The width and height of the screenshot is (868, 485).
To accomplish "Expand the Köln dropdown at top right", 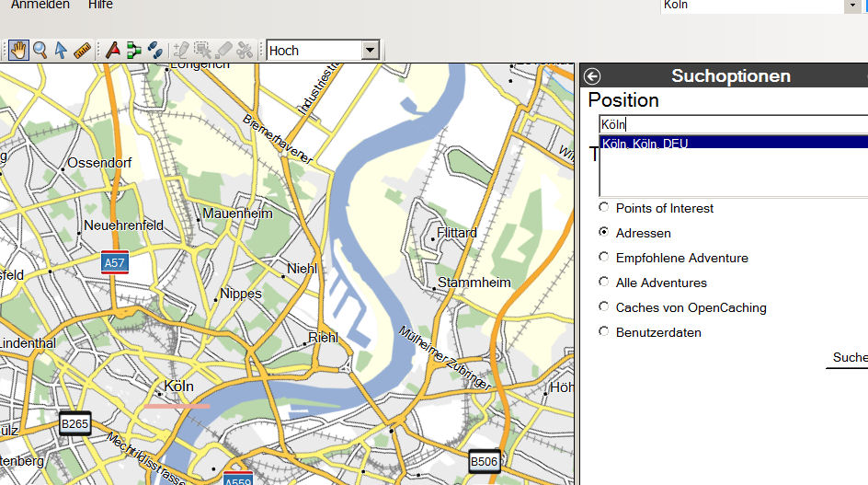I will [851, 6].
